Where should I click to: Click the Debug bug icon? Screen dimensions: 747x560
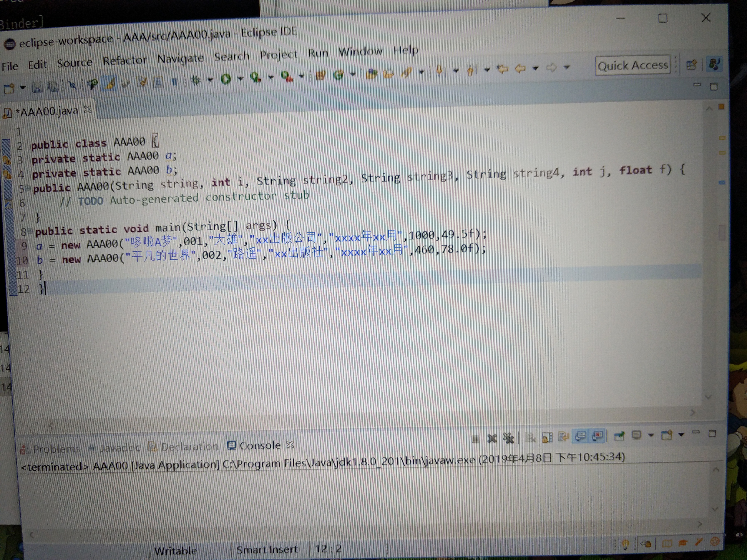click(195, 80)
